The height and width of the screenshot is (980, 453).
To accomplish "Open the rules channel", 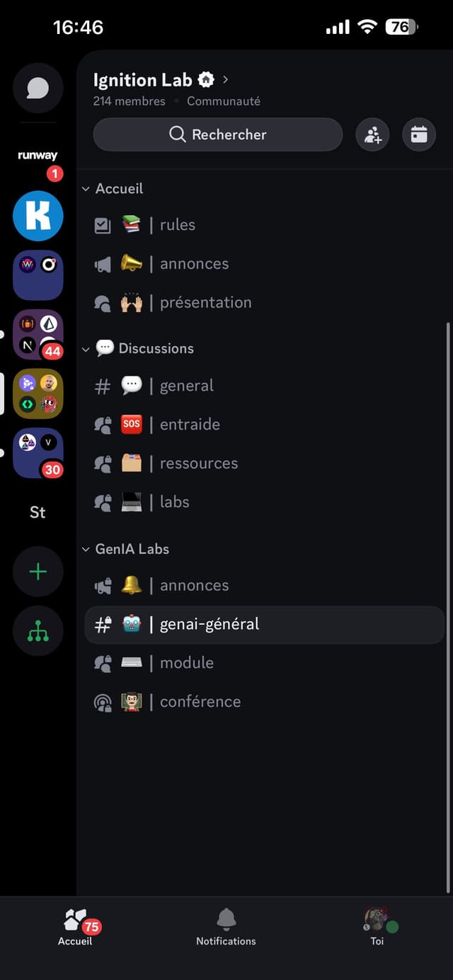I will coord(177,225).
